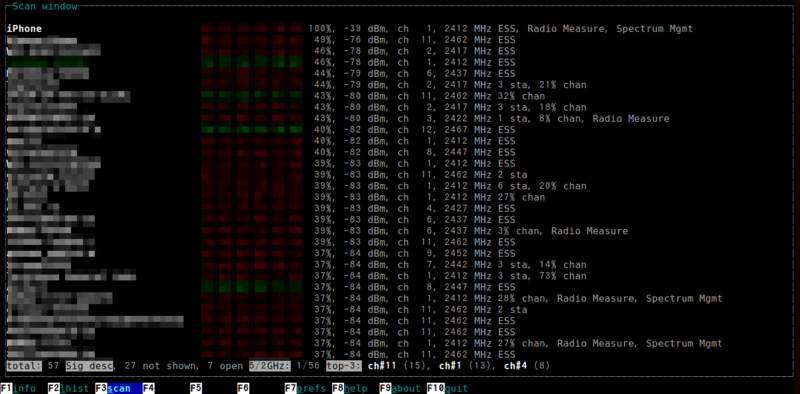Switch to F2 lhist view

(x=68, y=388)
